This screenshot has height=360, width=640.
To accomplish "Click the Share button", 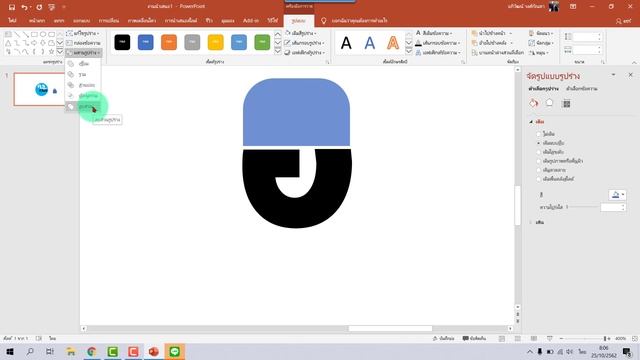I will tap(623, 21).
